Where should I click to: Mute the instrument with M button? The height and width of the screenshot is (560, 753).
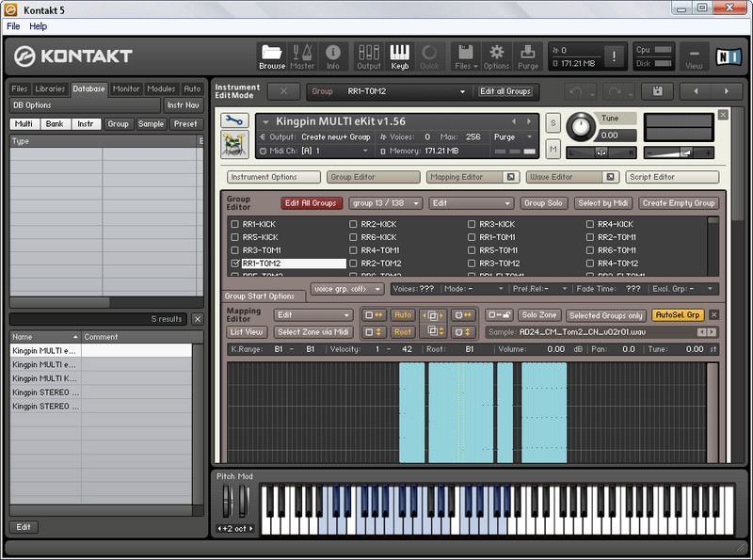(x=553, y=149)
